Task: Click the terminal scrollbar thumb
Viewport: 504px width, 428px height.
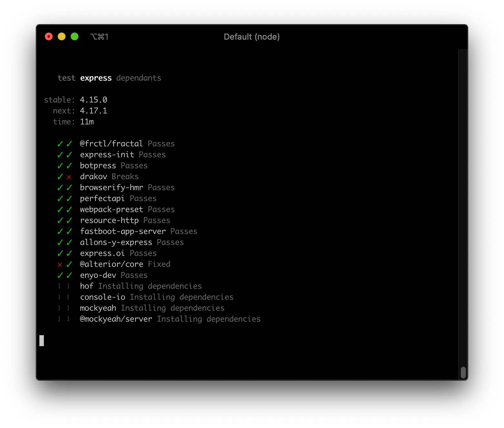Action: tap(463, 373)
